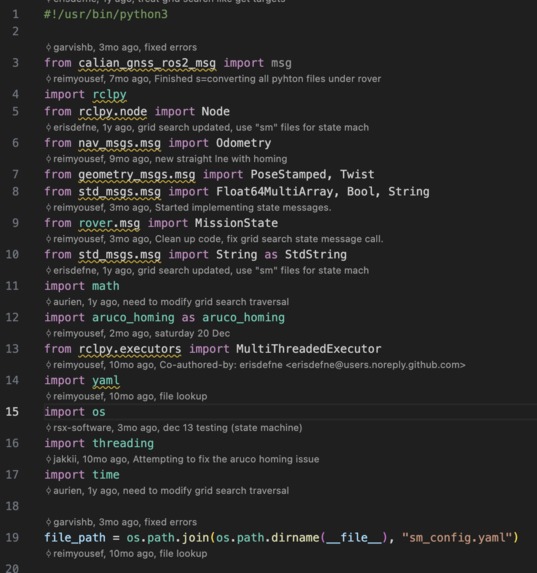Click the 'file_path' variable name

[x=75, y=538]
